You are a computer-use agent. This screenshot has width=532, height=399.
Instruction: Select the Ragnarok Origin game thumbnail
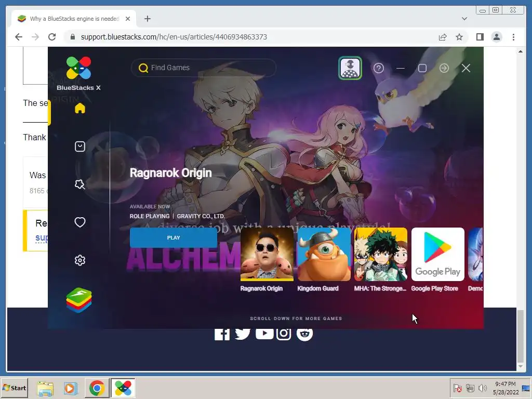(x=267, y=255)
